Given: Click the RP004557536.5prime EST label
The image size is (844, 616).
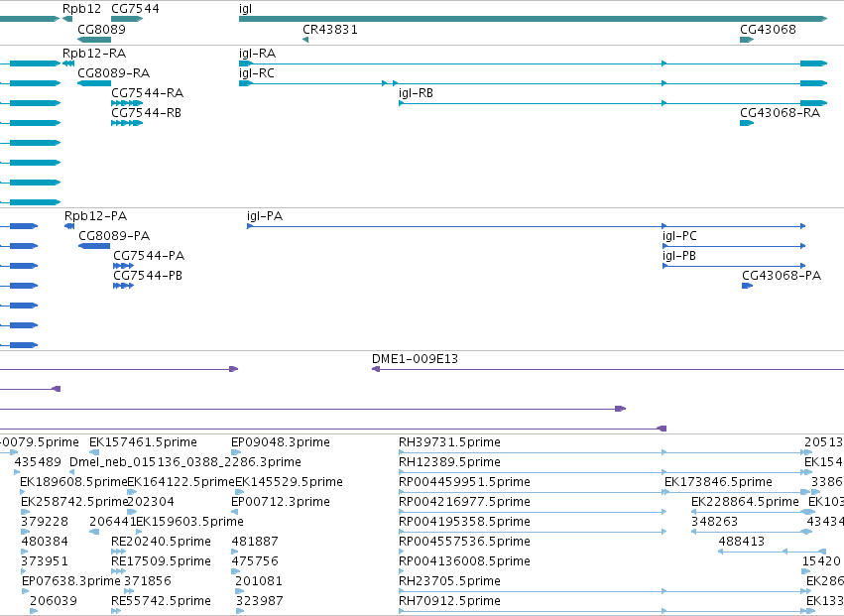Looking at the screenshot, I should point(464,542).
